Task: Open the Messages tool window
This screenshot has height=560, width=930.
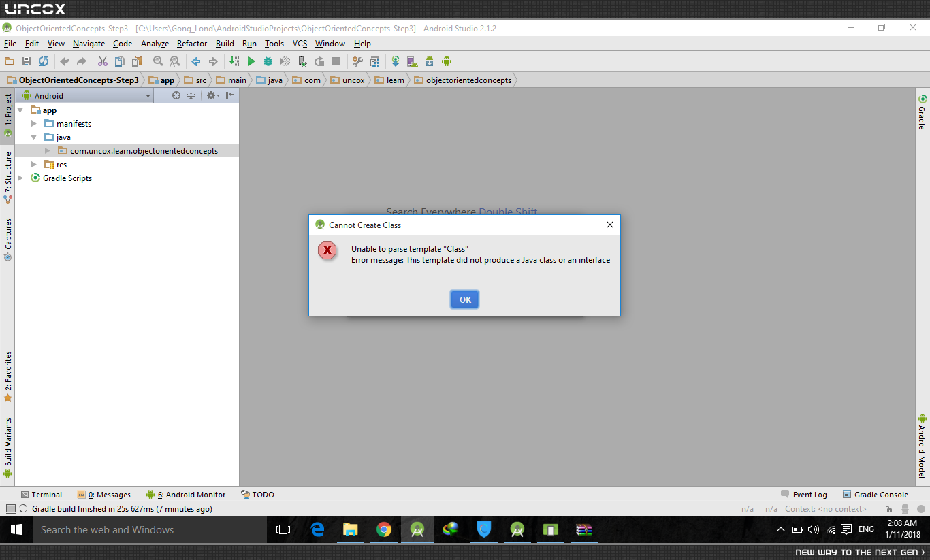Action: (x=104, y=495)
